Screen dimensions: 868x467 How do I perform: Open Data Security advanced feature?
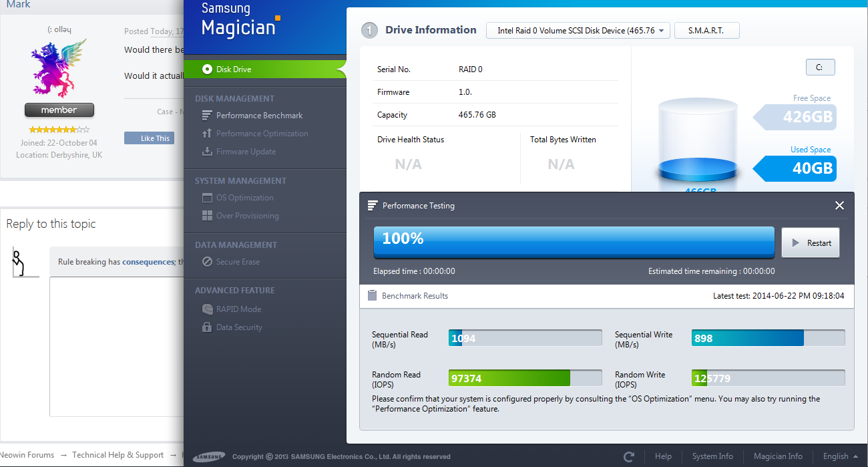coord(239,327)
